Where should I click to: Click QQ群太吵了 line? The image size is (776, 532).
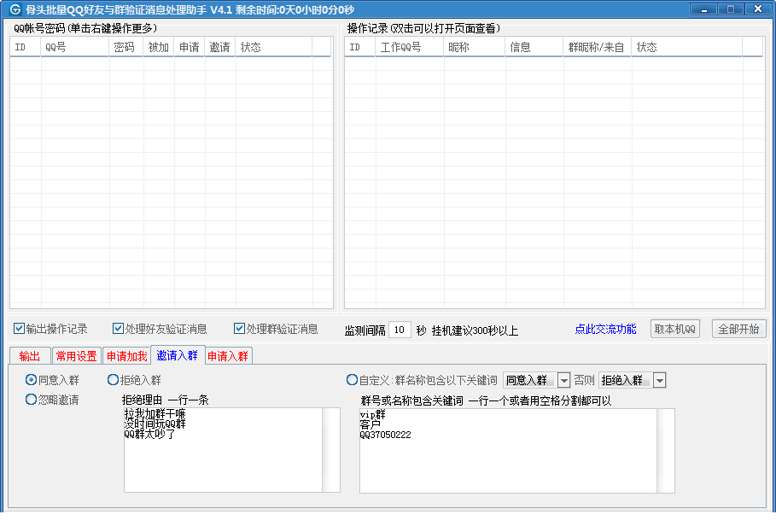tap(150, 435)
